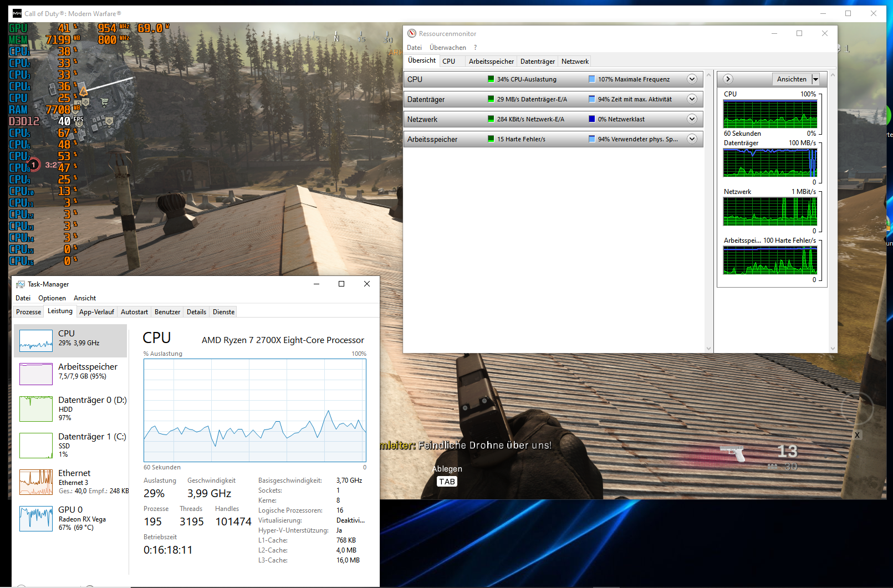
Task: Expand the Arbeitsspeicher section chevron in Ressourcenmonitor
Action: [692, 139]
